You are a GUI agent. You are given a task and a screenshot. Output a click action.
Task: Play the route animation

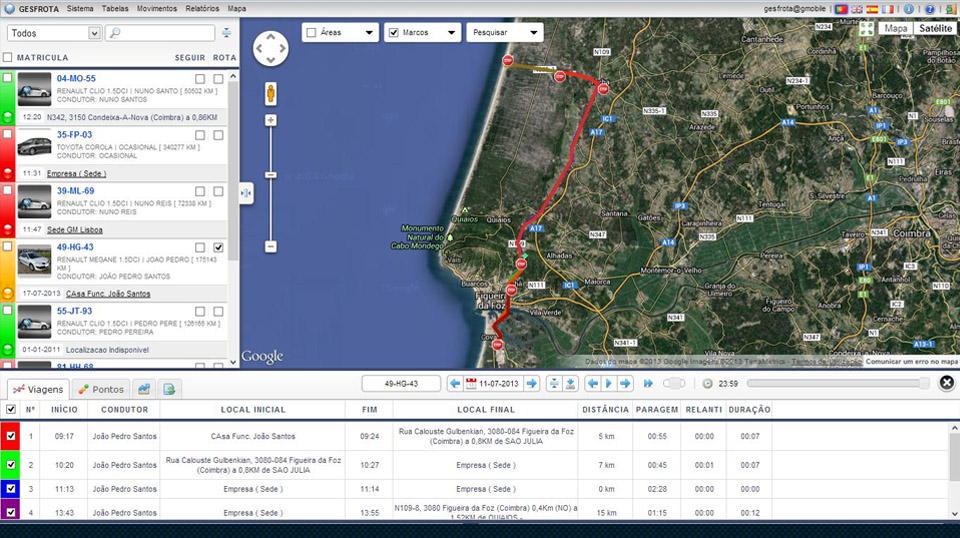[x=609, y=384]
